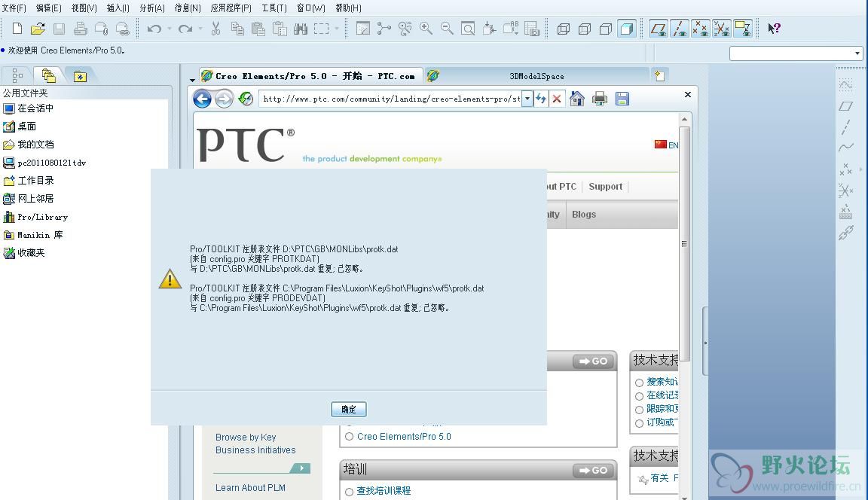Screen dimensions: 868x500
Task: Stop loading with the red X icon
Action: pos(557,99)
